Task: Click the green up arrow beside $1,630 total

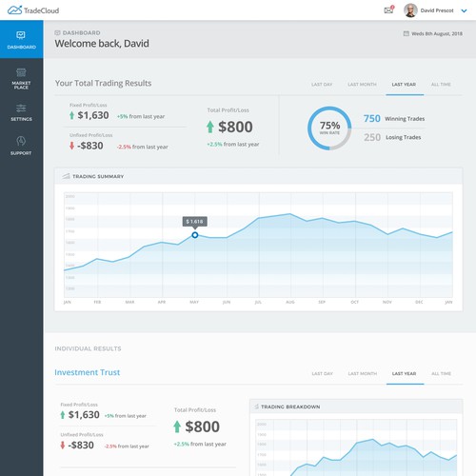Action: (71, 115)
